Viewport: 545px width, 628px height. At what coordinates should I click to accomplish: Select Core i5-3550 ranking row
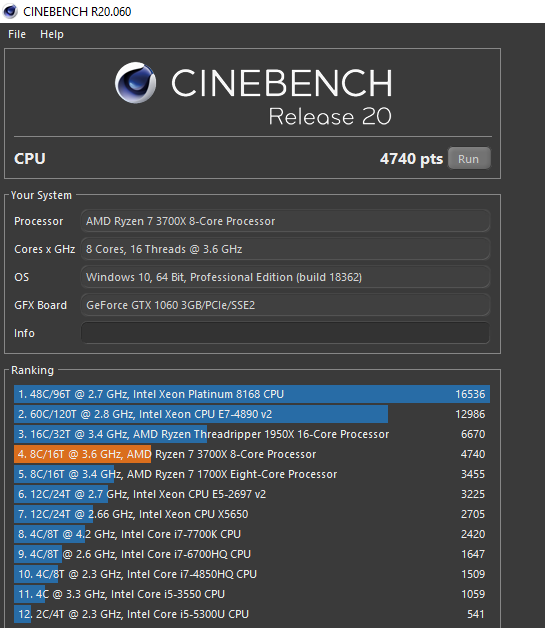tap(252, 594)
